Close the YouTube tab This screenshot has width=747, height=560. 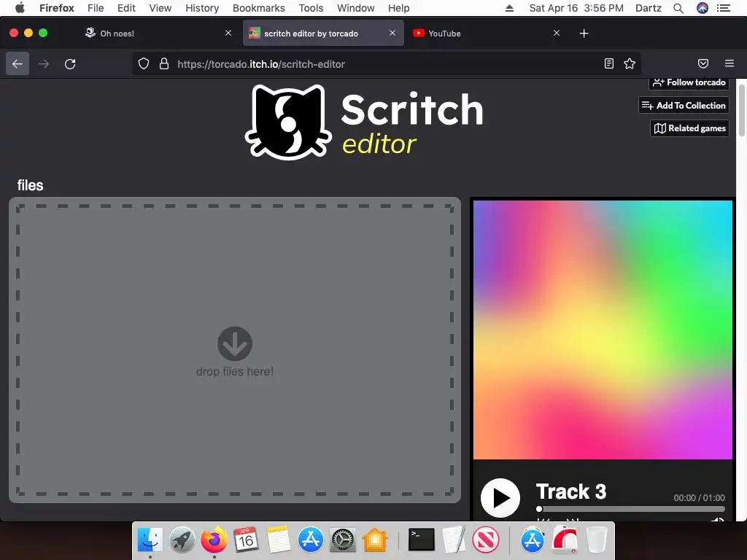[557, 33]
